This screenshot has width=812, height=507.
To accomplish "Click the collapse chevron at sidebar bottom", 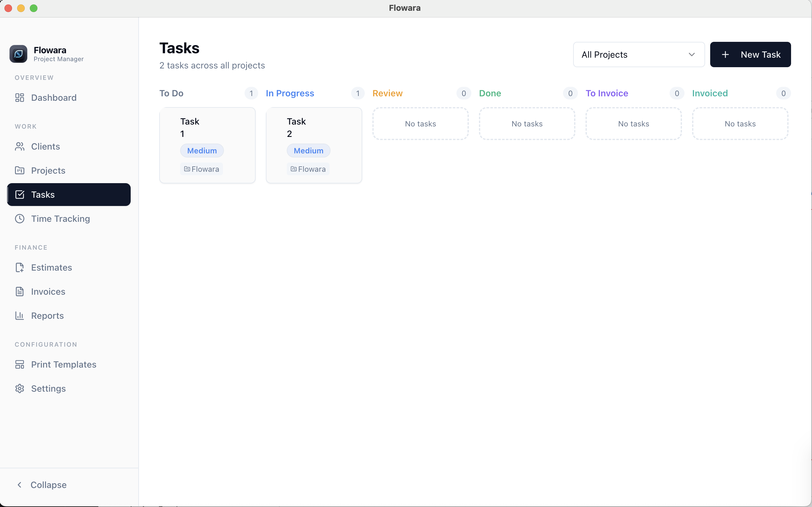I will point(19,485).
